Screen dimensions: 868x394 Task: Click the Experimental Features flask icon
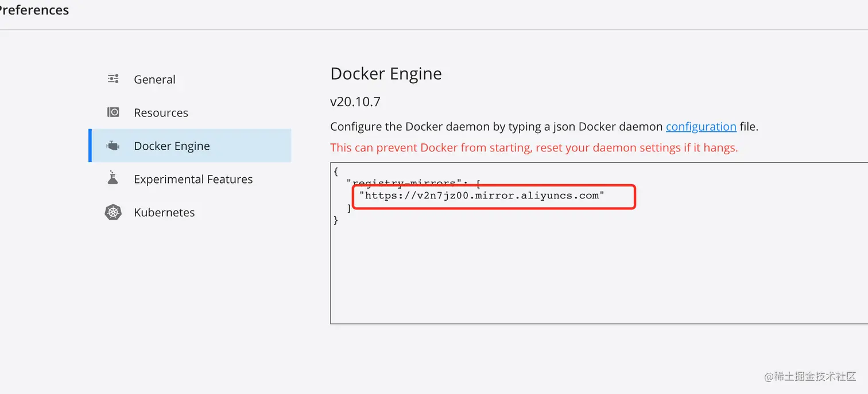[113, 178]
